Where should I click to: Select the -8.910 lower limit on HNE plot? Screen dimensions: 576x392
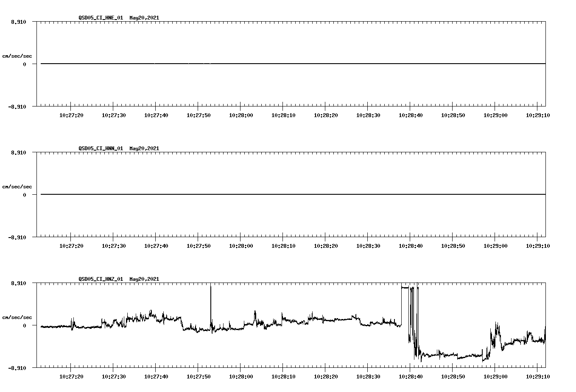pos(17,106)
